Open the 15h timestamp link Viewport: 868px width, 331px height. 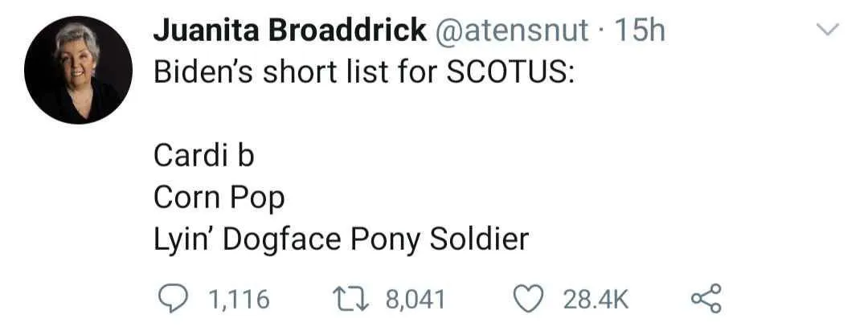[640, 31]
